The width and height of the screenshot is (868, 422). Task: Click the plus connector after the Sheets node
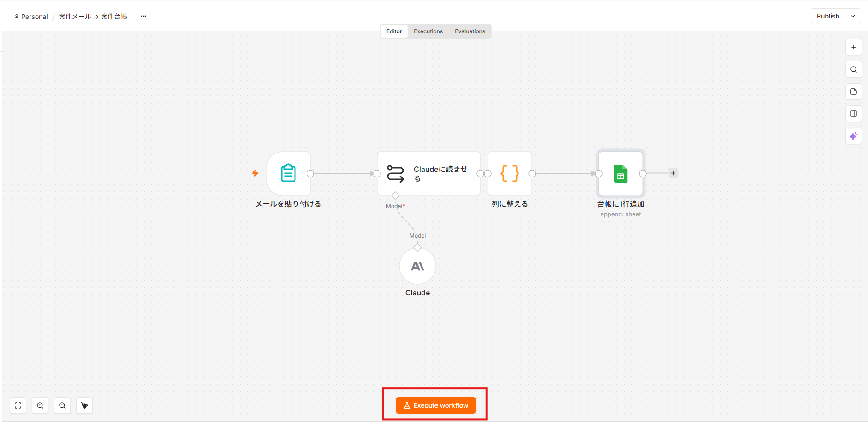[673, 173]
